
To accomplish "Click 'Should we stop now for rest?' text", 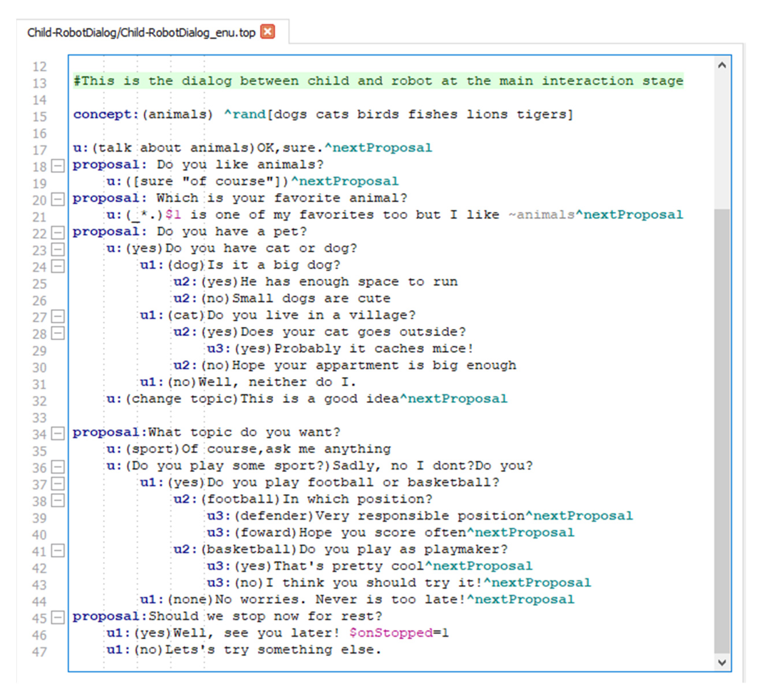I will [265, 616].
